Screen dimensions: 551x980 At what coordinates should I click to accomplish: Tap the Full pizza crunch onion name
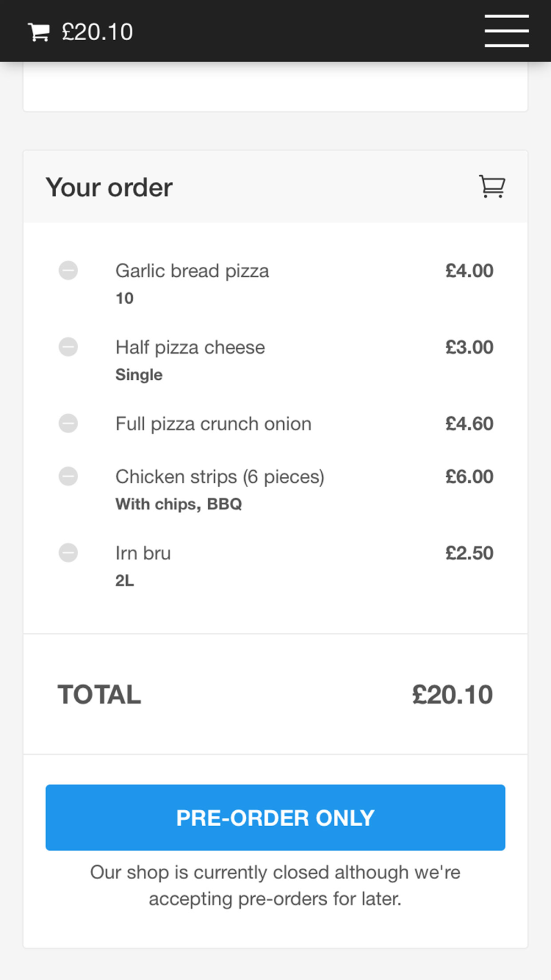pyautogui.click(x=213, y=424)
